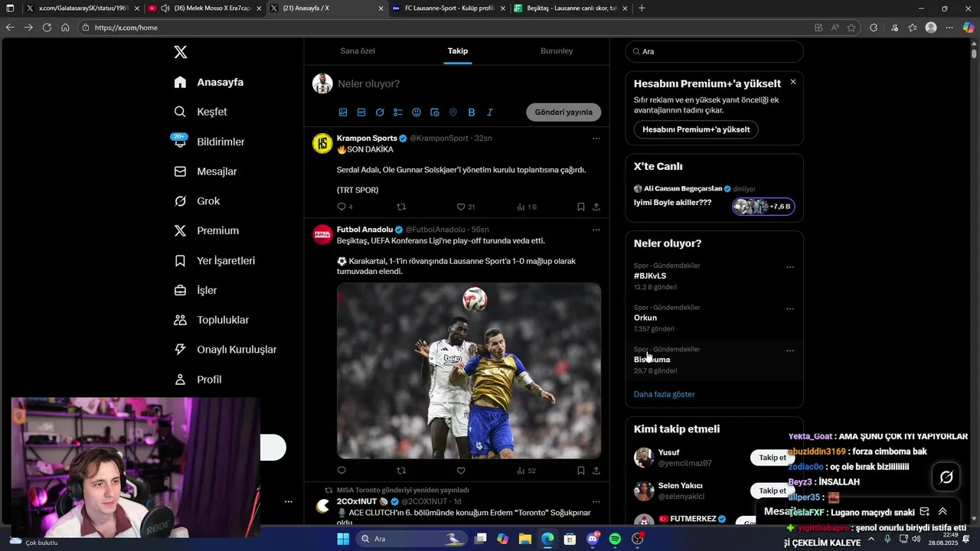This screenshot has height=551, width=980.
Task: Switch to Takip timeline tab
Action: [x=458, y=51]
